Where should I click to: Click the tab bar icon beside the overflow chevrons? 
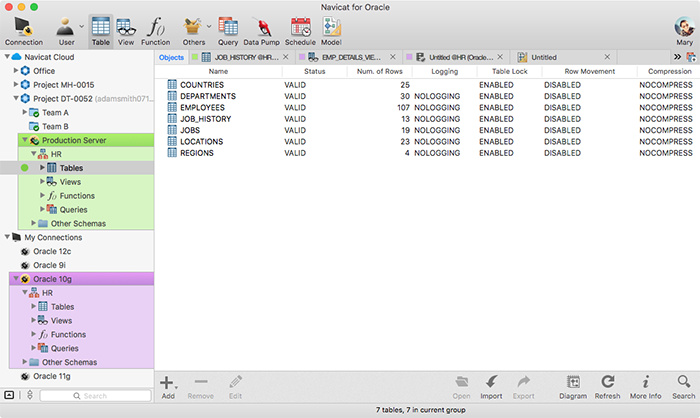click(691, 57)
